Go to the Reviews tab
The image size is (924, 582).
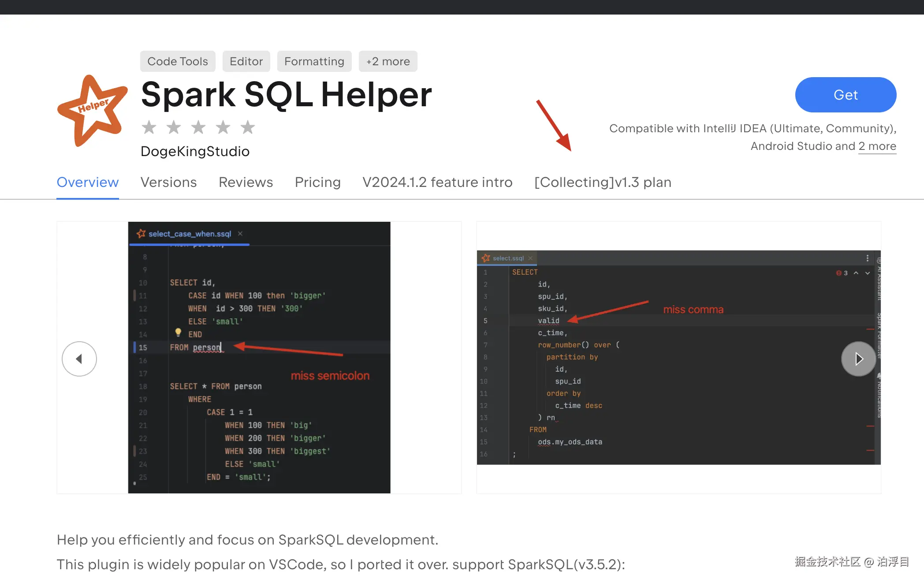[246, 182]
